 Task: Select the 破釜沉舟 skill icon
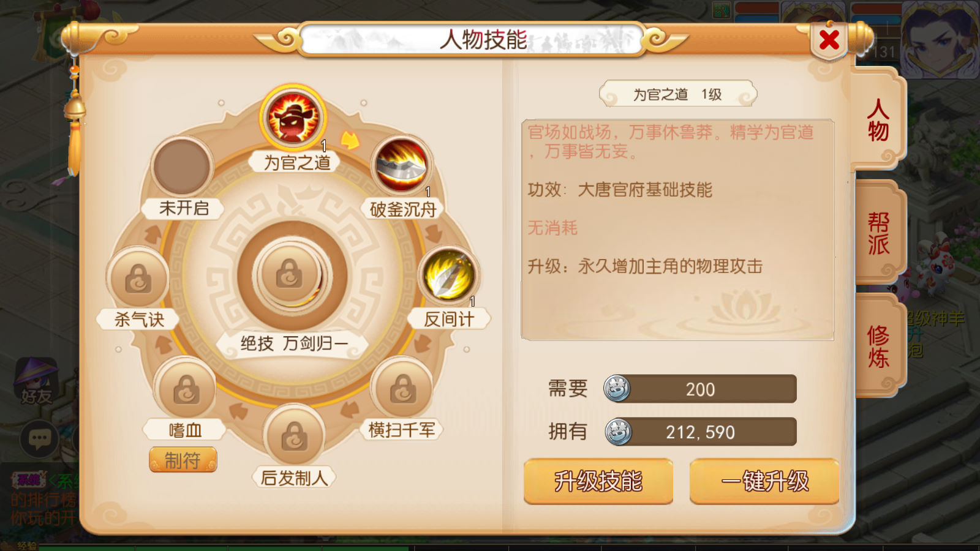402,165
